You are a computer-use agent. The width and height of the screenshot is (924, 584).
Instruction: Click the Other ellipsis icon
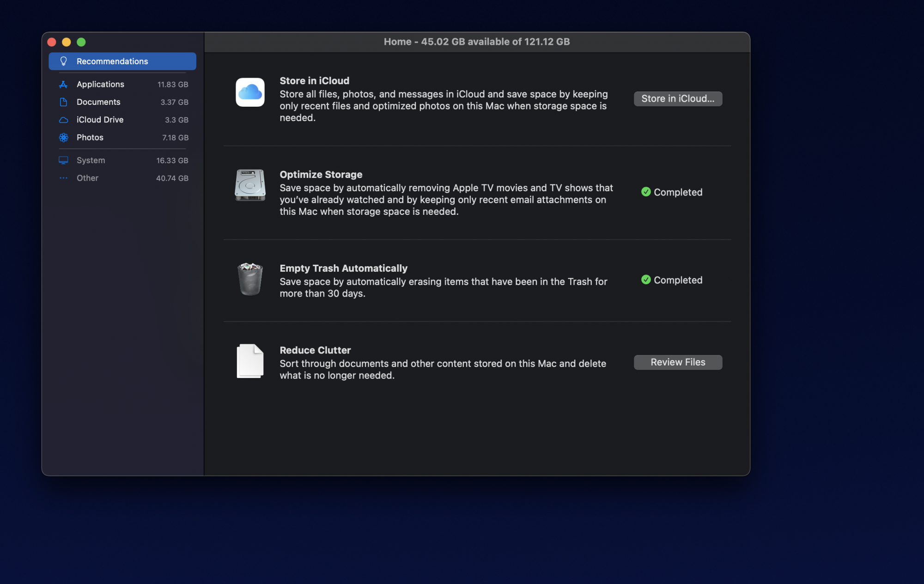[64, 178]
